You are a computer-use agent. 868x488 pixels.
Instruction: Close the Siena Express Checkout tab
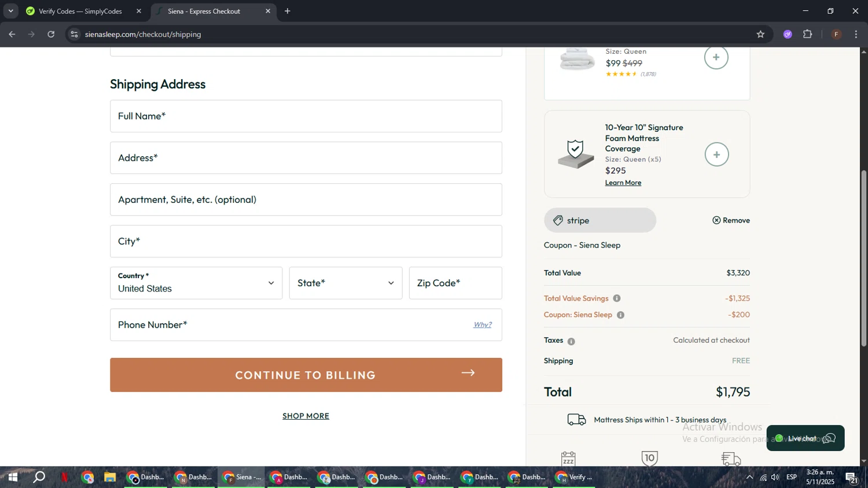[268, 11]
